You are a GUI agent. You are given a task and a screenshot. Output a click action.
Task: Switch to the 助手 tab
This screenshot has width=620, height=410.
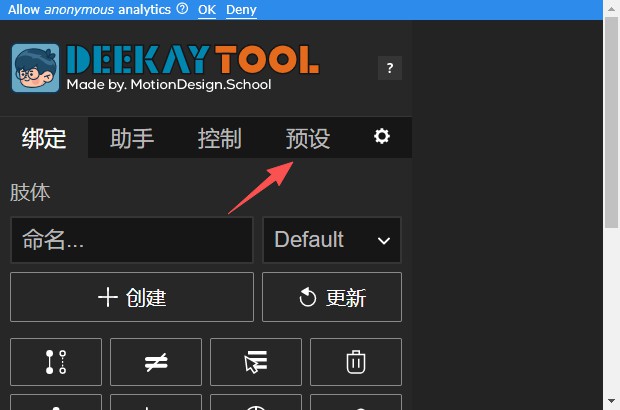pyautogui.click(x=132, y=138)
